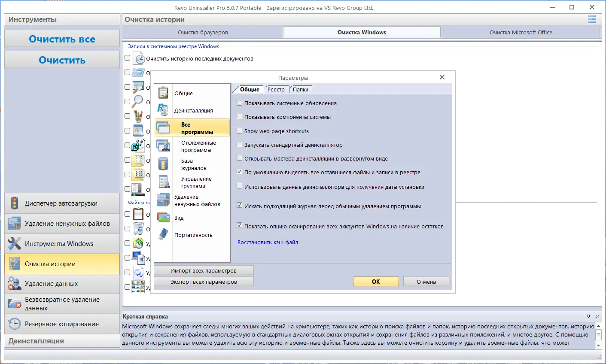The image size is (606, 364).
Task: Click the traffic light icon for Диспетчер автозагрузки
Action: click(x=15, y=203)
